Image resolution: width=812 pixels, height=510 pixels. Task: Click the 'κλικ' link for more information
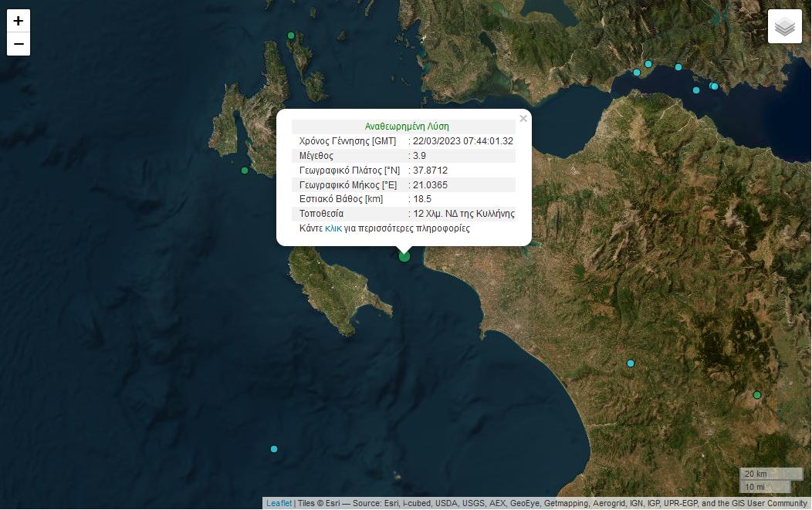point(333,228)
